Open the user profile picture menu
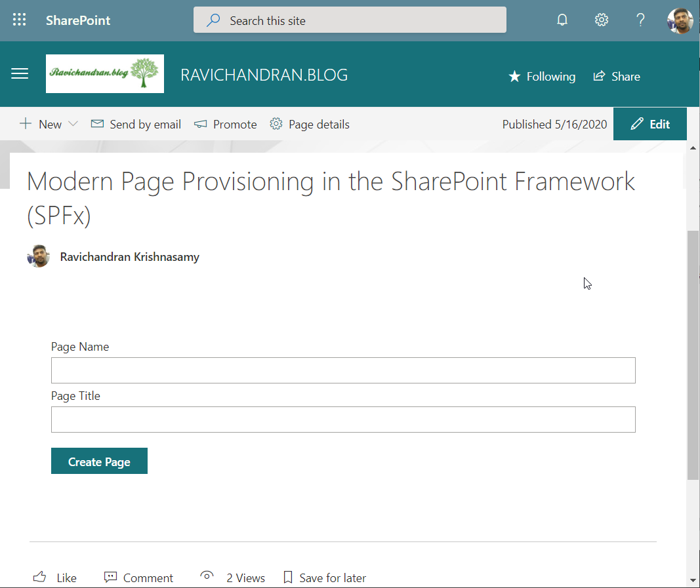The width and height of the screenshot is (700, 588). [680, 20]
